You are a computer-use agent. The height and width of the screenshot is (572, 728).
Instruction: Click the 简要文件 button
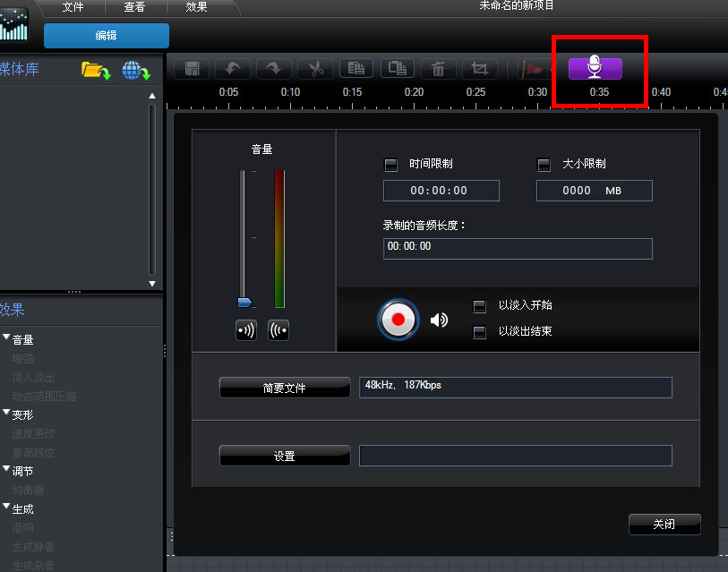[x=284, y=387]
